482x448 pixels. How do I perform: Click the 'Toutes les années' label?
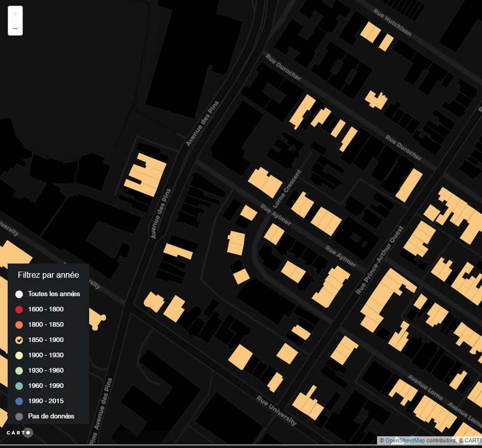(54, 294)
